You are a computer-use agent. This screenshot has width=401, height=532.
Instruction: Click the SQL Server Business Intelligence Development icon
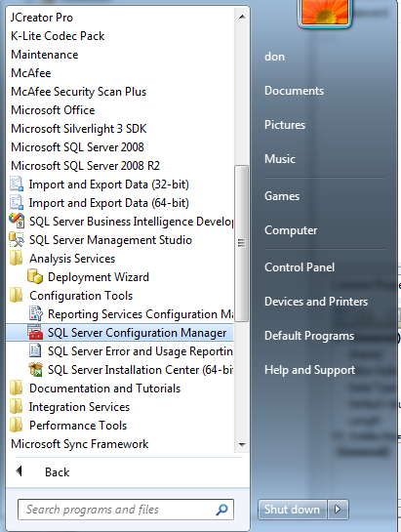point(17,221)
